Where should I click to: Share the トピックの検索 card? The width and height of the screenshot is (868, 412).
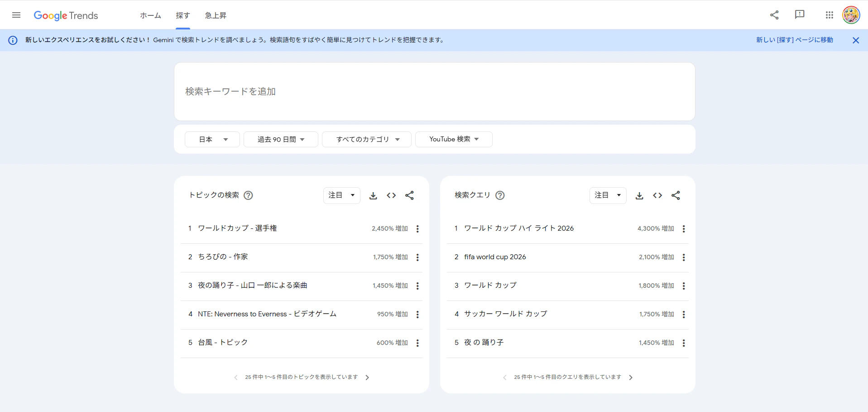[409, 195]
